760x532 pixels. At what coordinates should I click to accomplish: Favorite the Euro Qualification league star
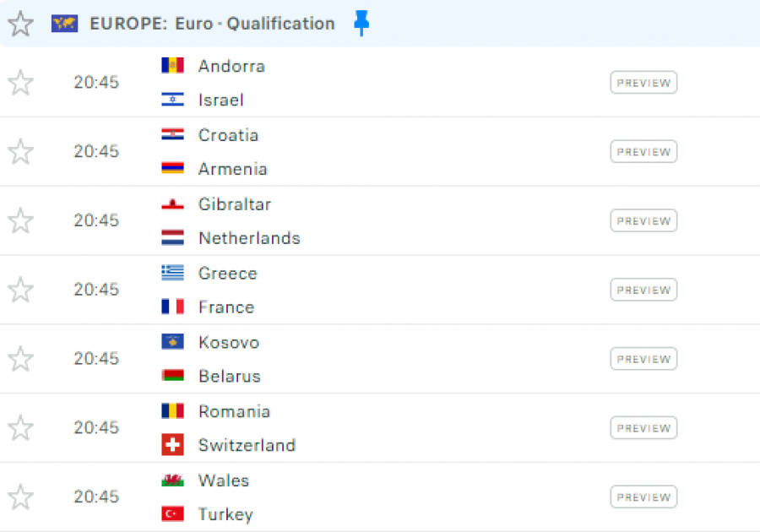(20, 24)
